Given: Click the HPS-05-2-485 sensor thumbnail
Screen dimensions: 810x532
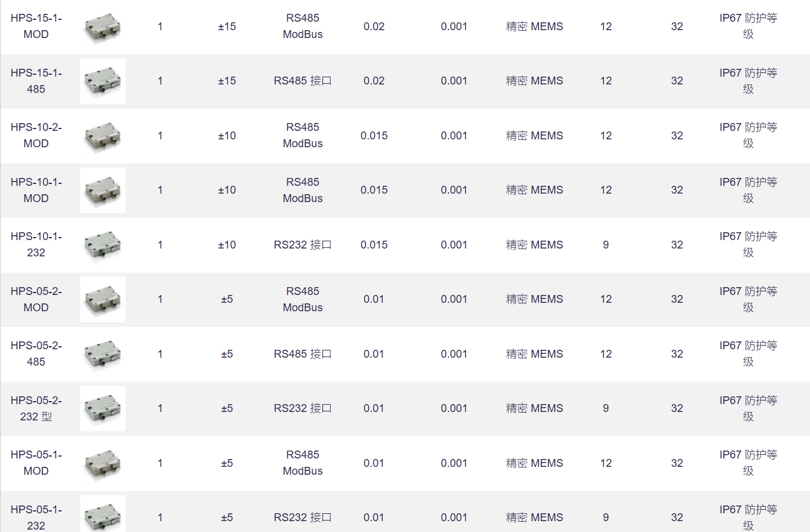Looking at the screenshot, I should pyautogui.click(x=103, y=354).
